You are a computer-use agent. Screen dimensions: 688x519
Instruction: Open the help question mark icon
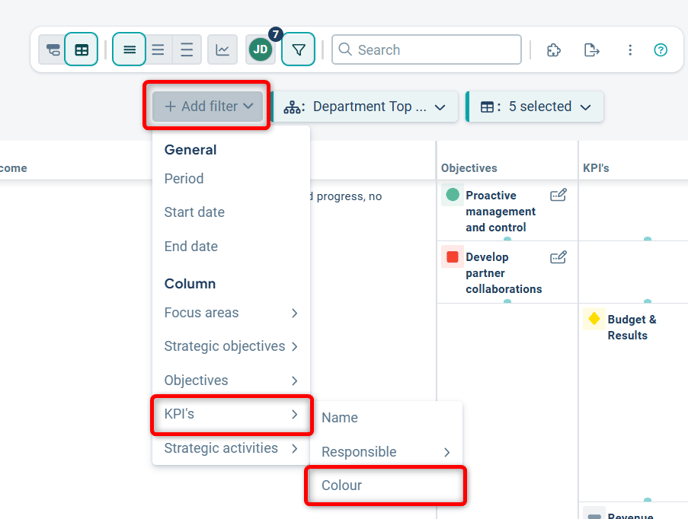[660, 50]
